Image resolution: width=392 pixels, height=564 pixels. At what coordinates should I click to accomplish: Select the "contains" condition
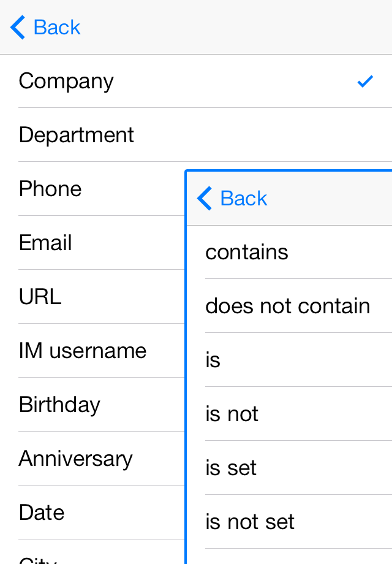(247, 252)
